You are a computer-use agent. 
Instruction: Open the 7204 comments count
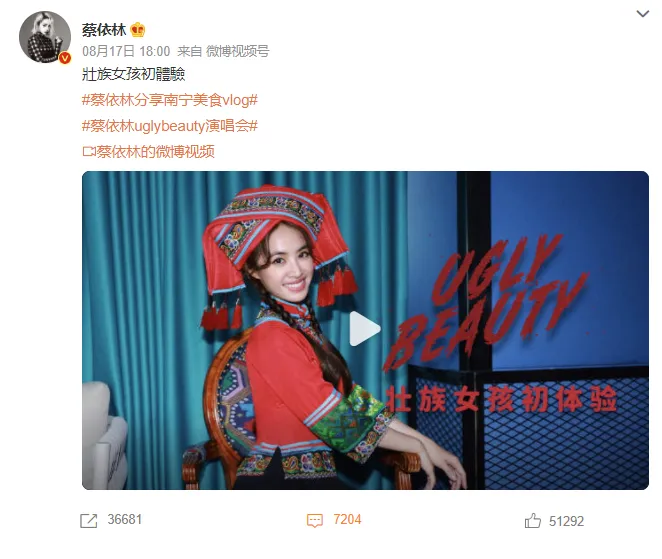pos(347,519)
